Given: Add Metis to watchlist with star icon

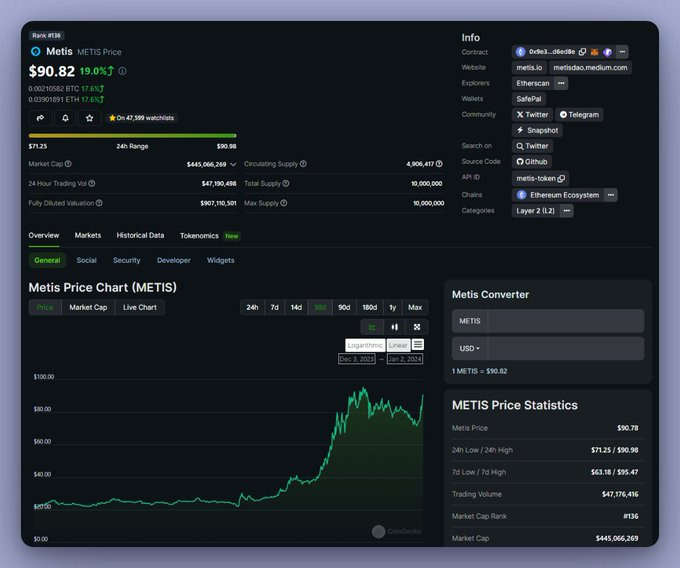Looking at the screenshot, I should tap(90, 117).
